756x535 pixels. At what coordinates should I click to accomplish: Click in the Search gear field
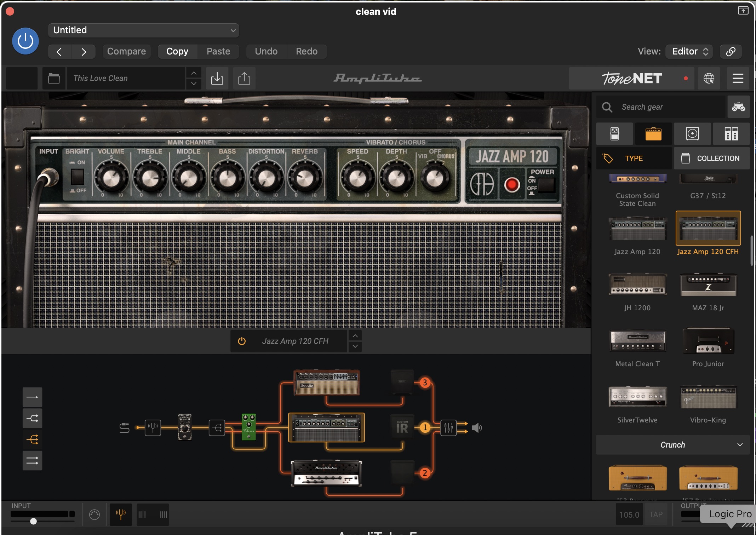[660, 107]
